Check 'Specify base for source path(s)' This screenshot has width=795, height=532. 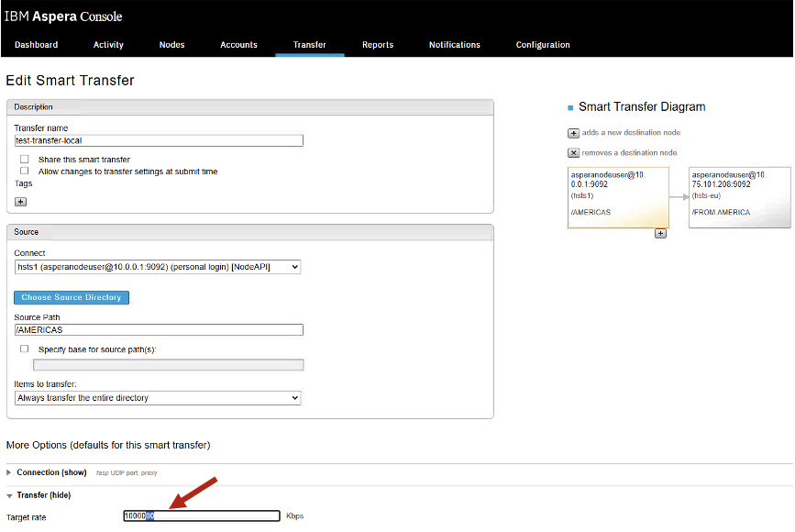(x=25, y=349)
